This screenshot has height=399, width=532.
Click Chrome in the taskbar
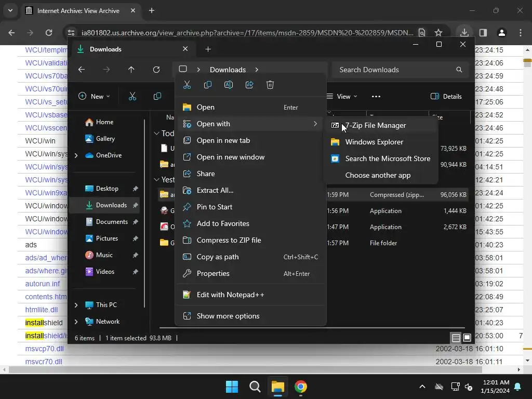[x=301, y=387]
